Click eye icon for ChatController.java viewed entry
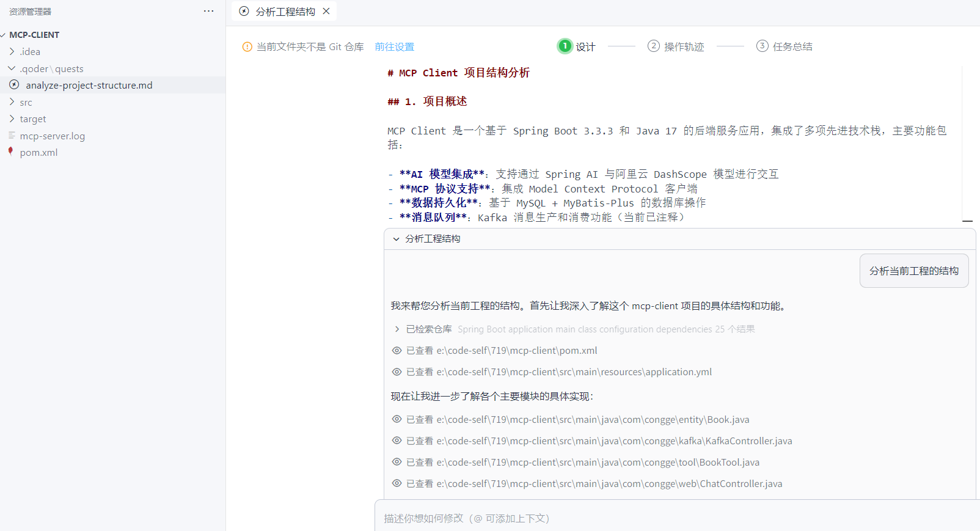This screenshot has height=531, width=980. 397,484
